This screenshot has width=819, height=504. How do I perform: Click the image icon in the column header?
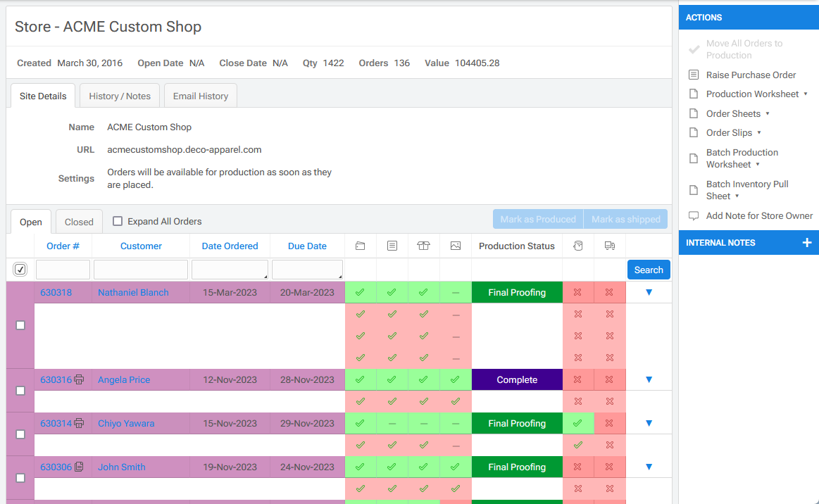point(456,246)
